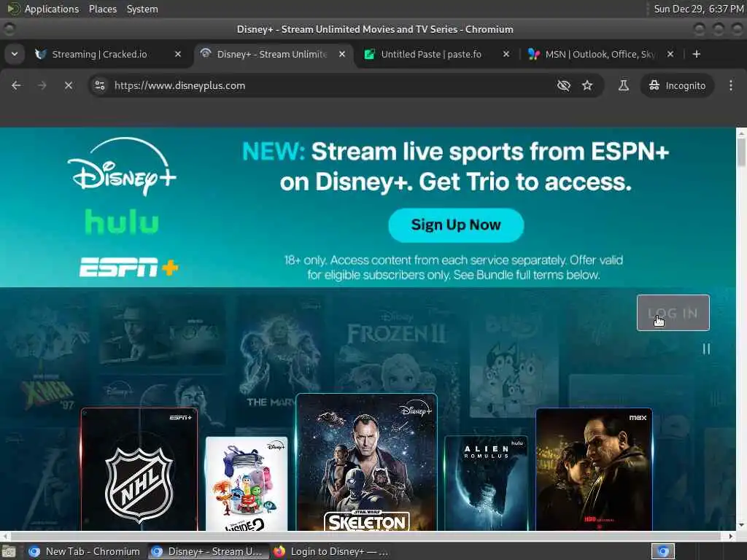
Task: Open the Chrome Labs flask icon
Action: pyautogui.click(x=623, y=85)
